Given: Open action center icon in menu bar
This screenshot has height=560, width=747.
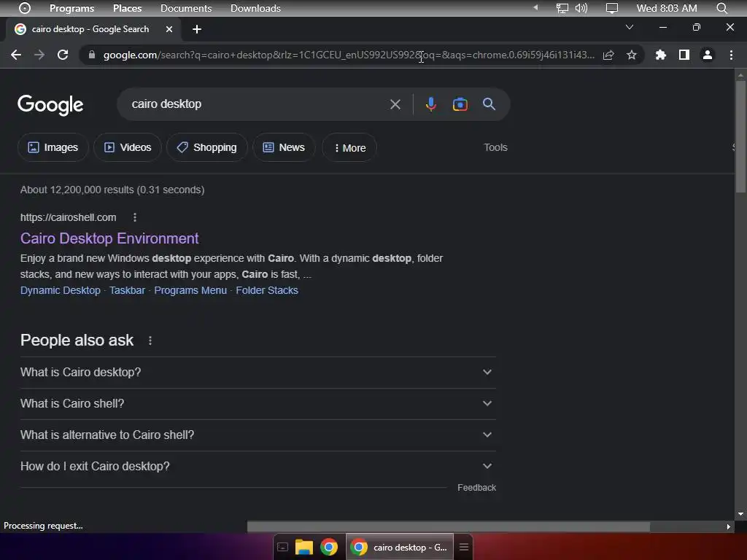Looking at the screenshot, I should [612, 8].
